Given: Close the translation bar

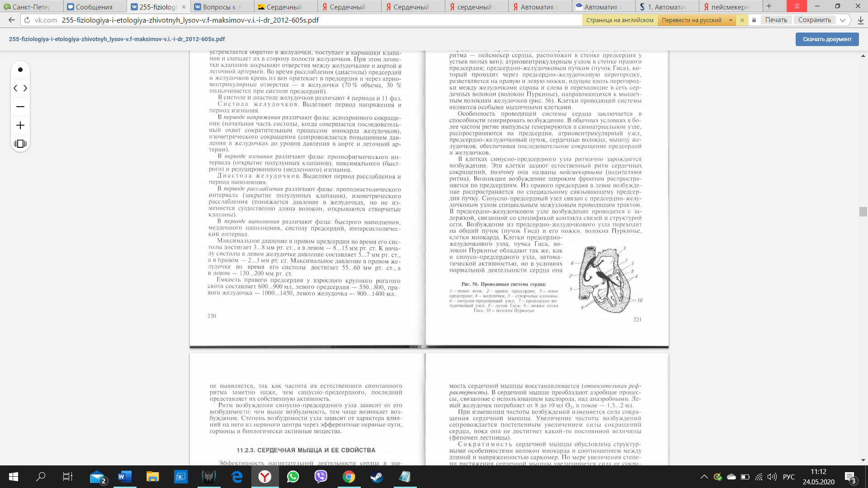Looking at the screenshot, I should point(742,20).
